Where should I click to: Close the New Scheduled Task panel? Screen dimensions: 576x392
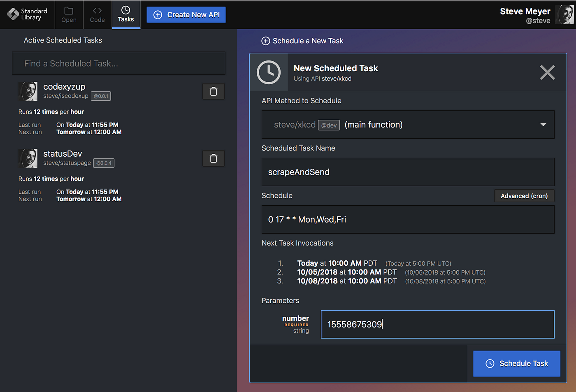tap(547, 72)
